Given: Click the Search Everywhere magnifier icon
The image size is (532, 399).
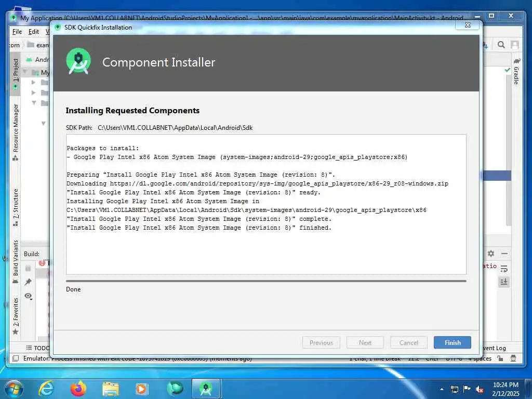Looking at the screenshot, I should (501, 45).
